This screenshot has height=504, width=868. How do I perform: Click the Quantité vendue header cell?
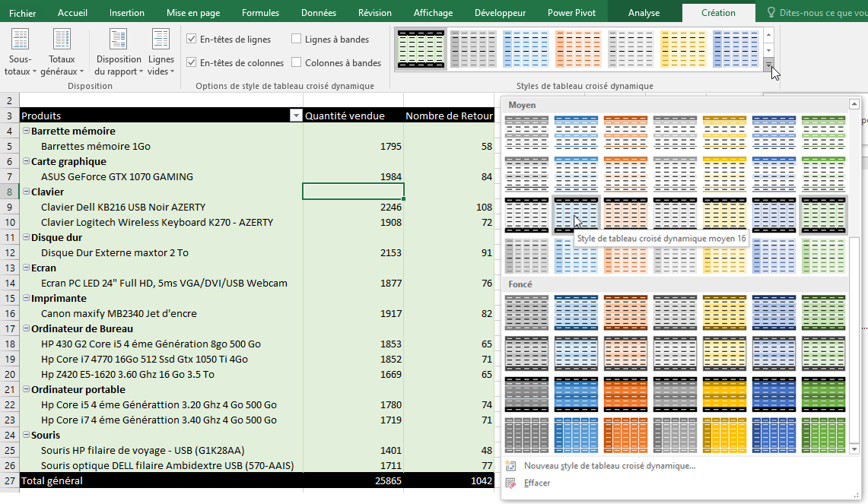point(353,116)
